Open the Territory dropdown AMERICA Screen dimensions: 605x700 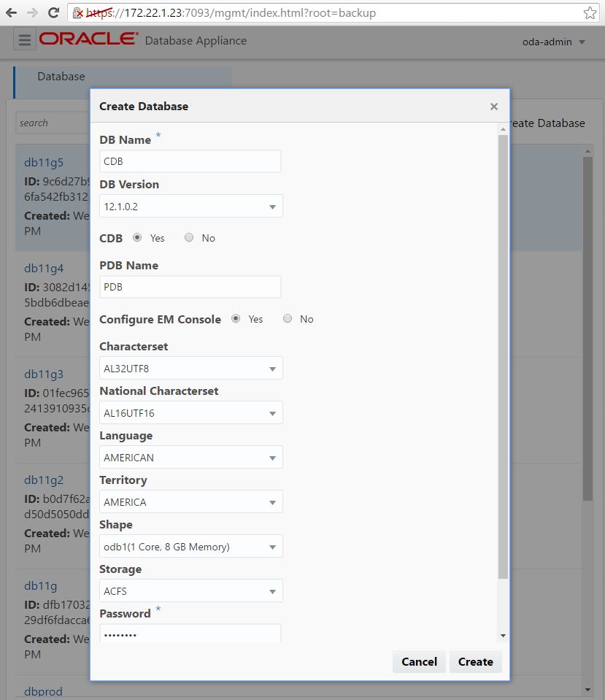coord(191,501)
